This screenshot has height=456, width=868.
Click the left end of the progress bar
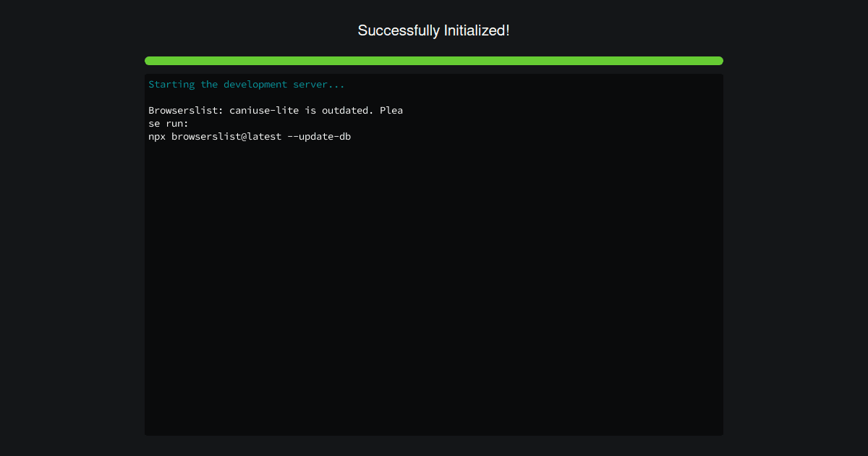coord(150,61)
